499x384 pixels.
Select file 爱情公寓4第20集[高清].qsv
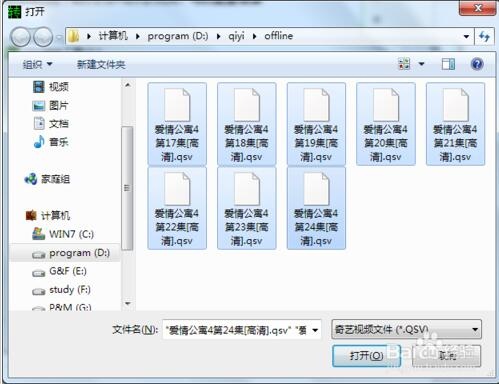click(x=386, y=124)
